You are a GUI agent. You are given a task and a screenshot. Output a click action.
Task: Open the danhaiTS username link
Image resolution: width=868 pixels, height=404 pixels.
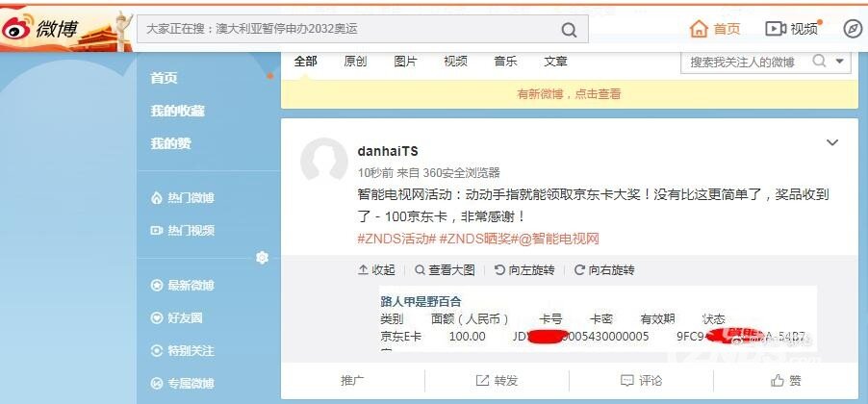pyautogui.click(x=388, y=151)
